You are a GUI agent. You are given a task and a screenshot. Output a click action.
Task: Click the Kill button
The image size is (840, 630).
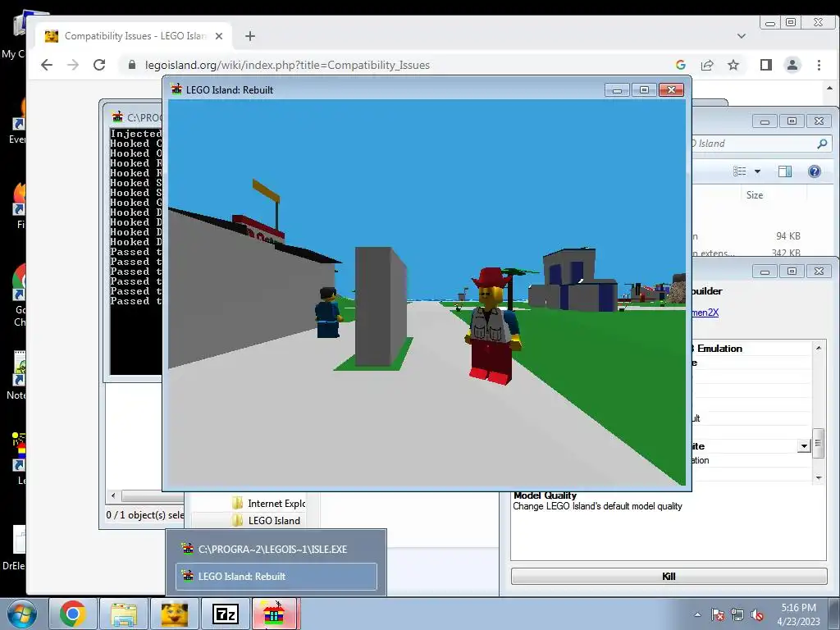(669, 577)
